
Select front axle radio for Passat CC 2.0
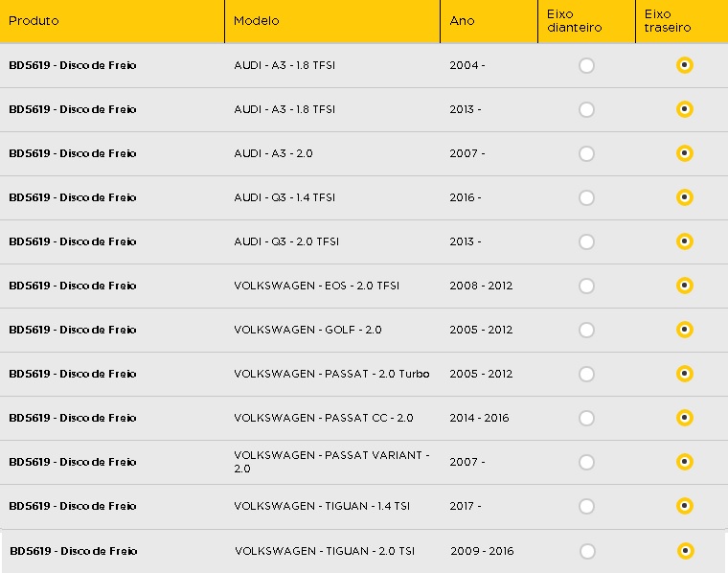click(586, 419)
